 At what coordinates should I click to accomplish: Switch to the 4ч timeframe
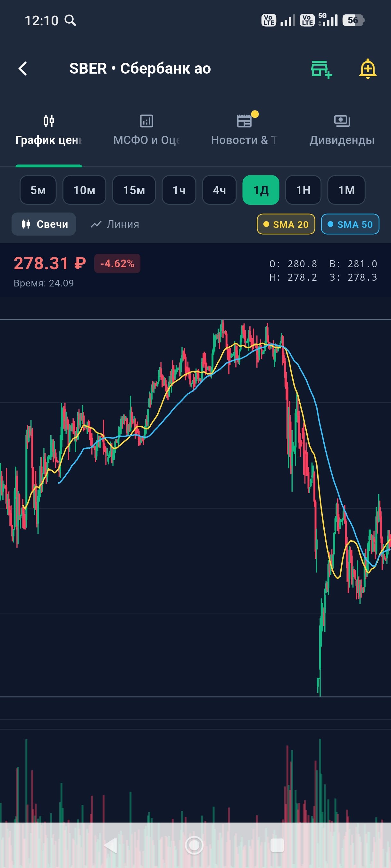[219, 190]
